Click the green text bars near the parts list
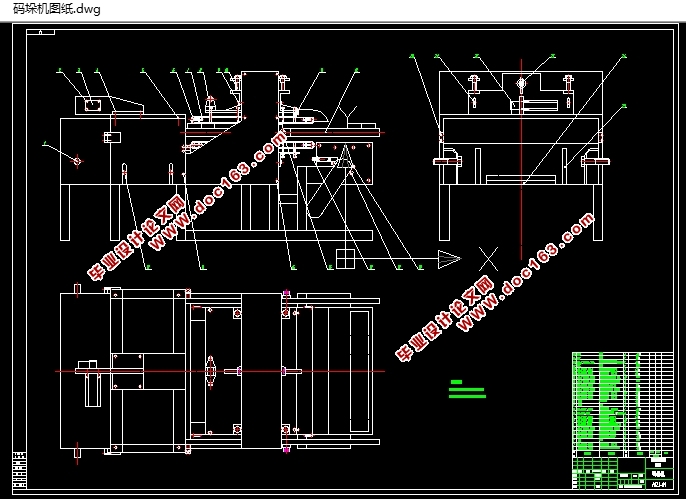This screenshot has width=686, height=499. pyautogui.click(x=467, y=389)
